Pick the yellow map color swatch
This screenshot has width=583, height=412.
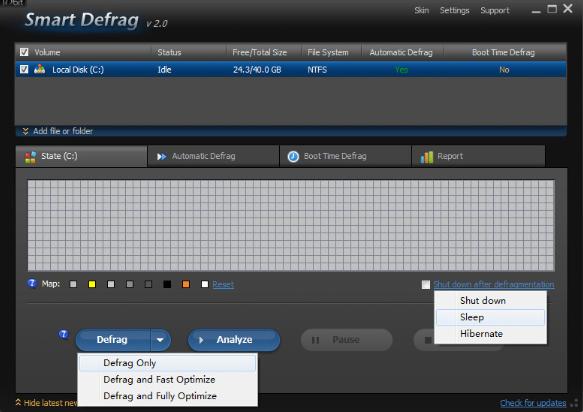click(92, 284)
